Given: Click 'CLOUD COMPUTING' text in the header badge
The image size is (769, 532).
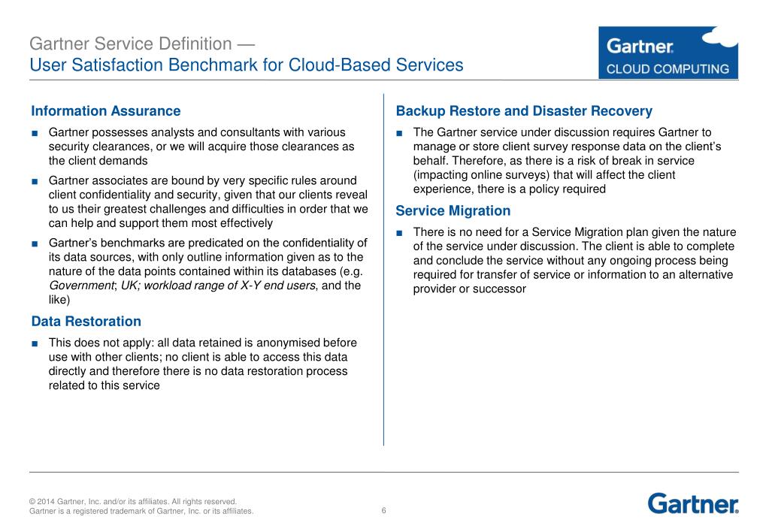Looking at the screenshot, I should pyautogui.click(x=668, y=69).
